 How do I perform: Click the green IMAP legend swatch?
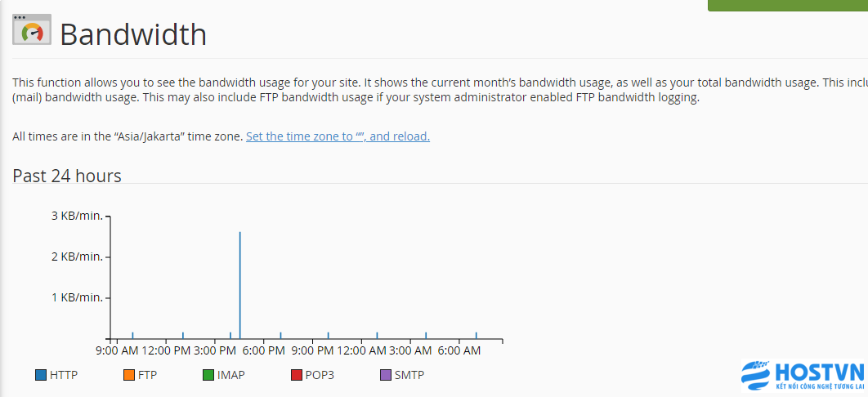(208, 376)
